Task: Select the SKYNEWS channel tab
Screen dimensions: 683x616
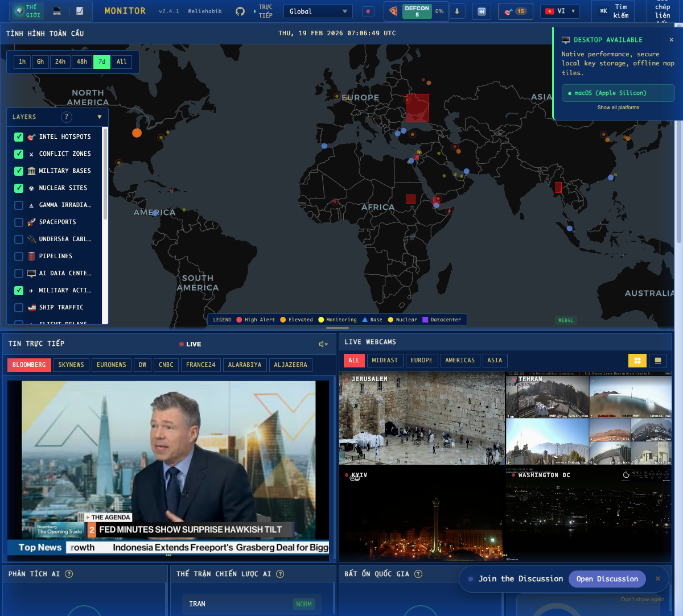Action: point(71,365)
